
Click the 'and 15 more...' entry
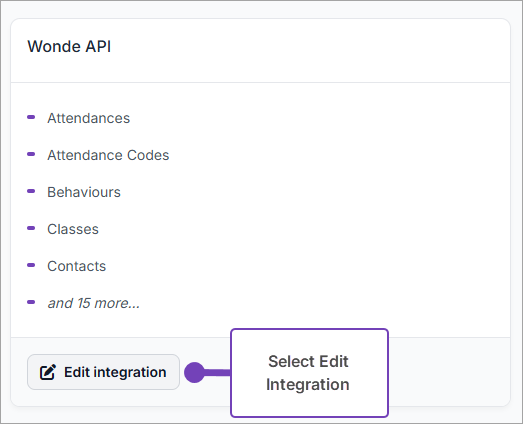93,303
